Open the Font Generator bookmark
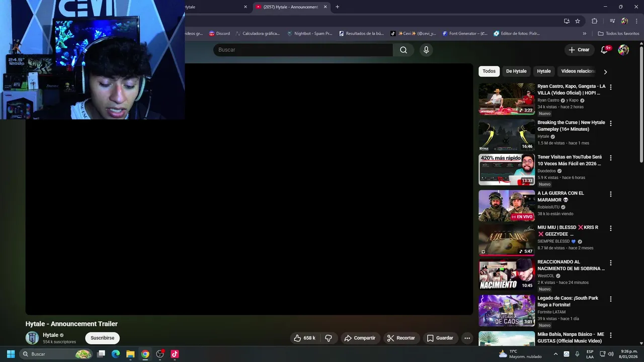 [x=465, y=34]
